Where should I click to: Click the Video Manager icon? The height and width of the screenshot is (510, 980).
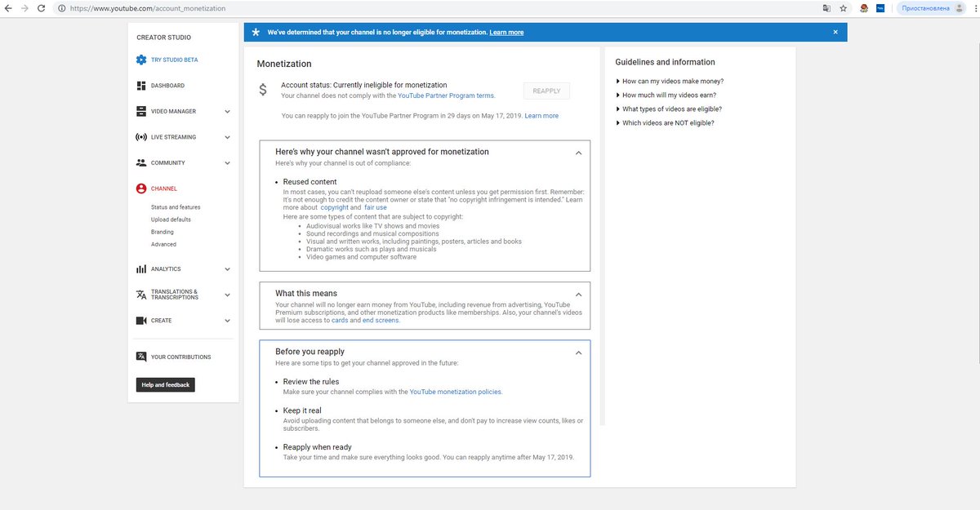(141, 111)
